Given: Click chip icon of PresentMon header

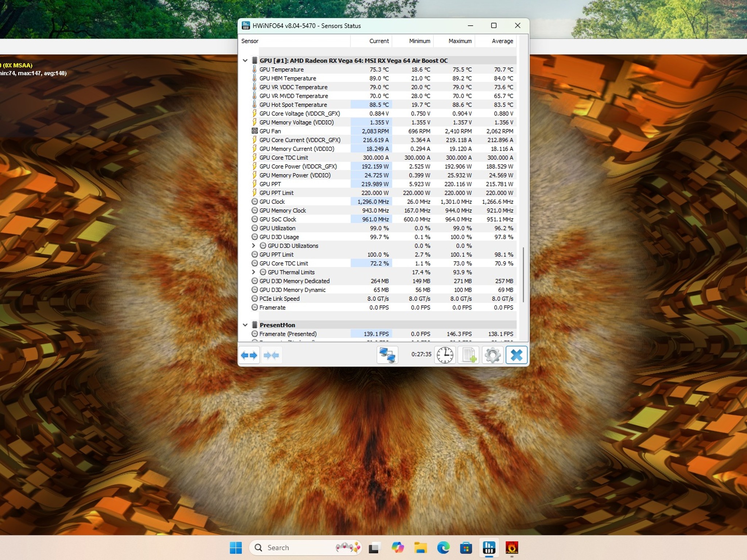Looking at the screenshot, I should point(255,325).
